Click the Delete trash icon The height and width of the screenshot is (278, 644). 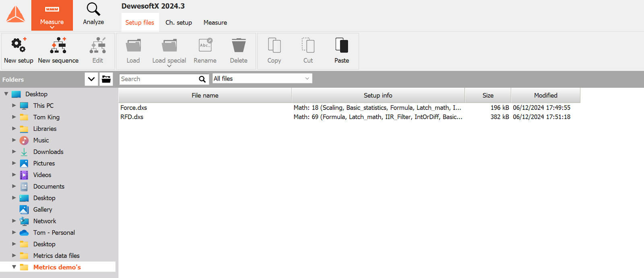(x=239, y=45)
